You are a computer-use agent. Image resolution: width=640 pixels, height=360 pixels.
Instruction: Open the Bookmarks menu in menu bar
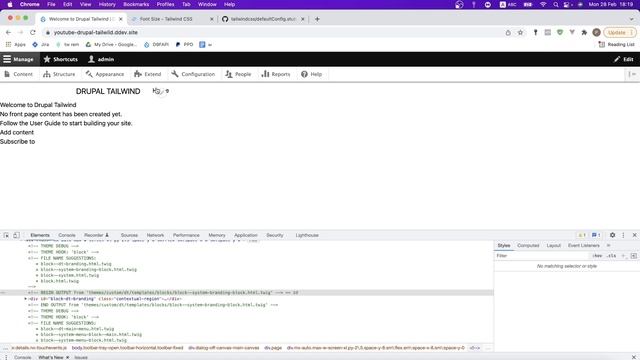(136, 4)
